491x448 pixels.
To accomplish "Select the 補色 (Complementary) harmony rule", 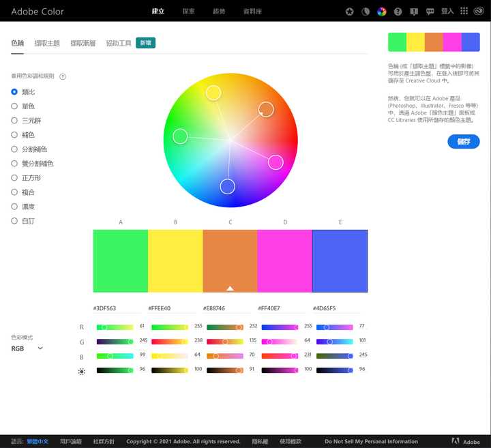I will (23, 135).
